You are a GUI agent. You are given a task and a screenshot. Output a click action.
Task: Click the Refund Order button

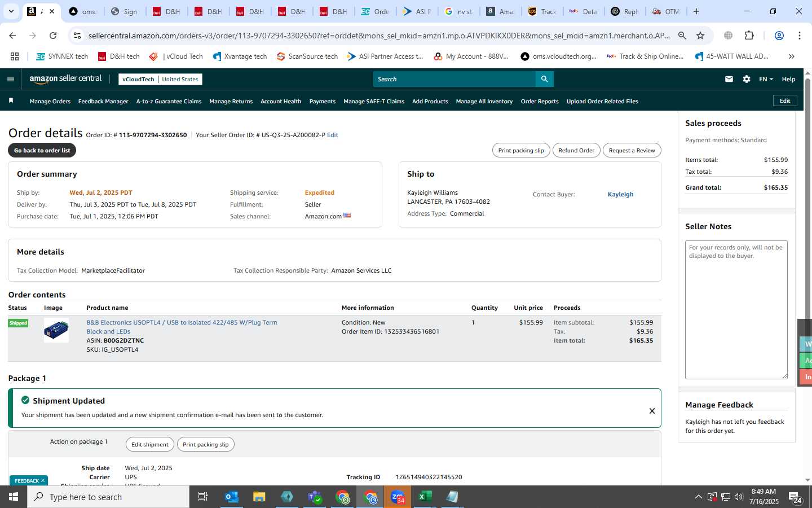click(x=576, y=150)
